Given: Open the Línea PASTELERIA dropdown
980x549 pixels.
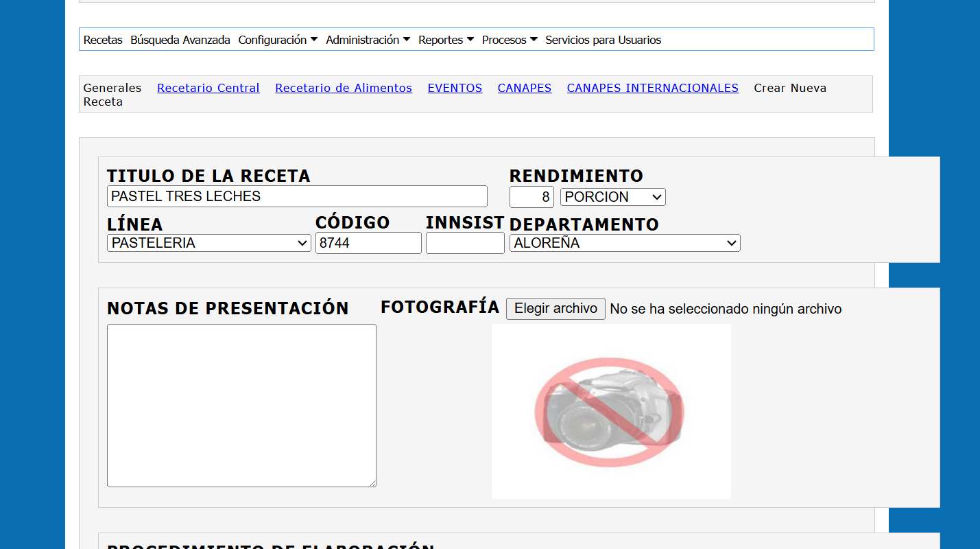Looking at the screenshot, I should pos(209,243).
